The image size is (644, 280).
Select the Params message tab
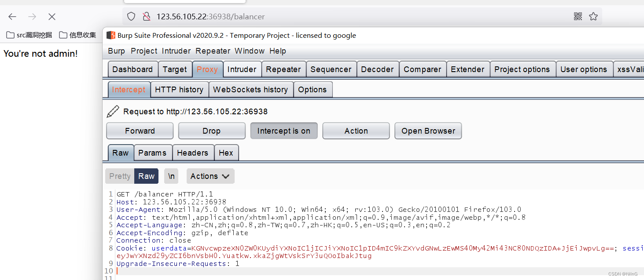152,153
